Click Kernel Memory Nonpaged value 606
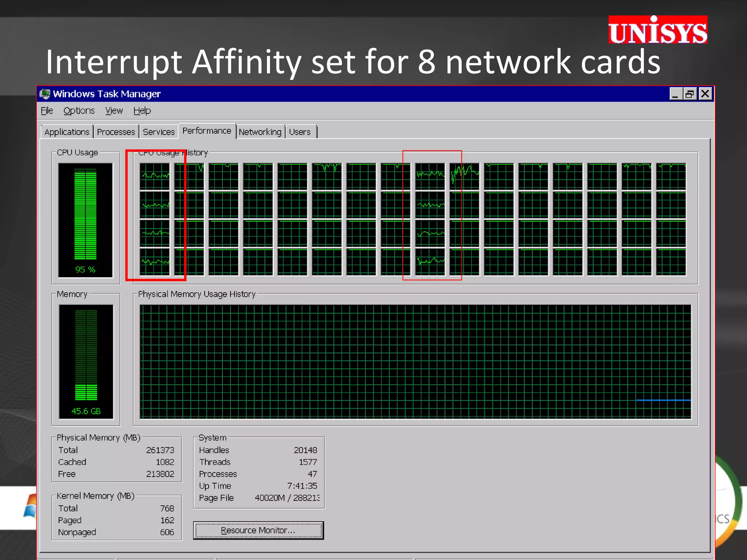 (x=167, y=532)
